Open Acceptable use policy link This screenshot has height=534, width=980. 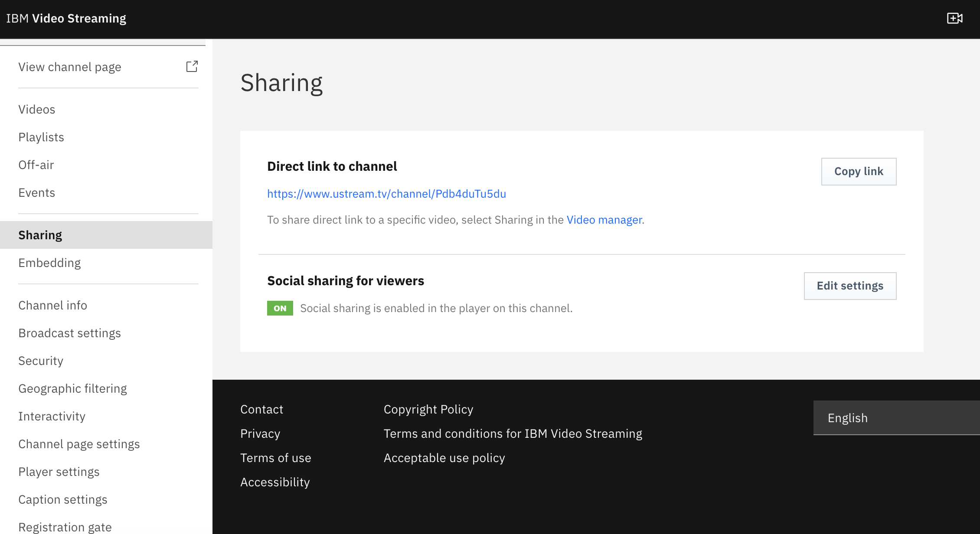point(444,458)
